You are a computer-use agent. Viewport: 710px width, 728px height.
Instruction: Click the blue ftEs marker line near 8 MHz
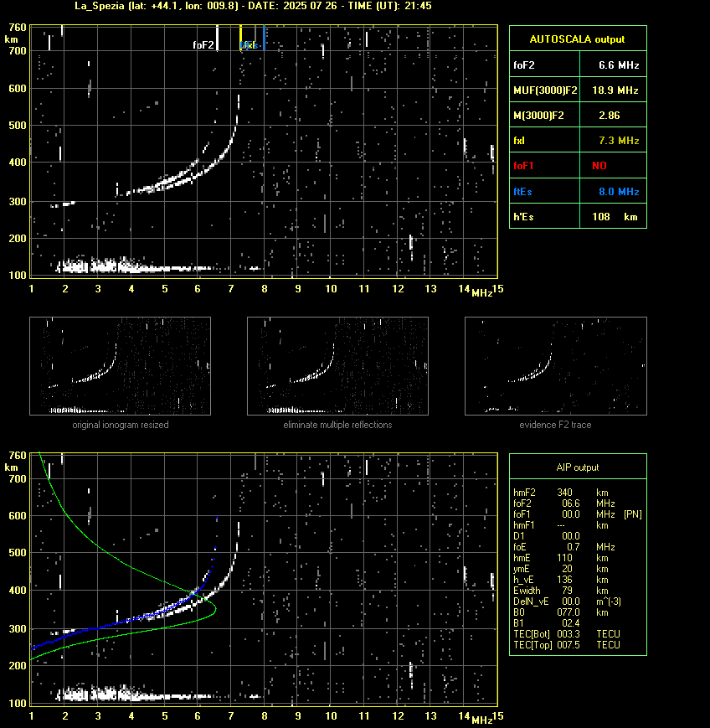(264, 37)
